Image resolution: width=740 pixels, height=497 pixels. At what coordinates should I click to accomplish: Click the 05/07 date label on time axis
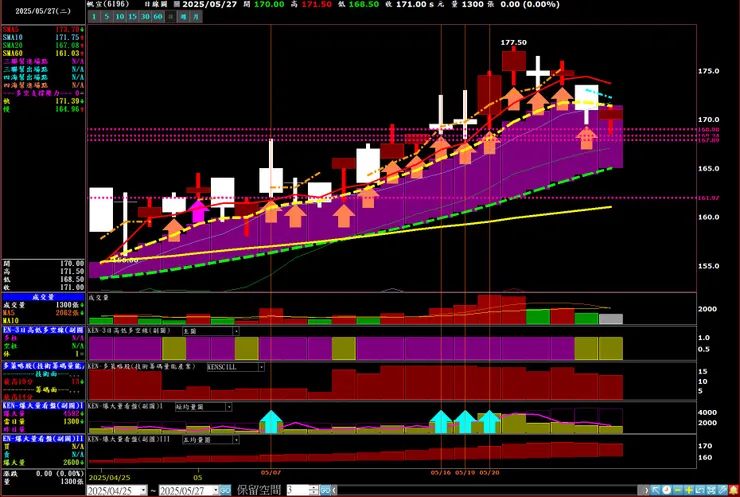pos(271,472)
